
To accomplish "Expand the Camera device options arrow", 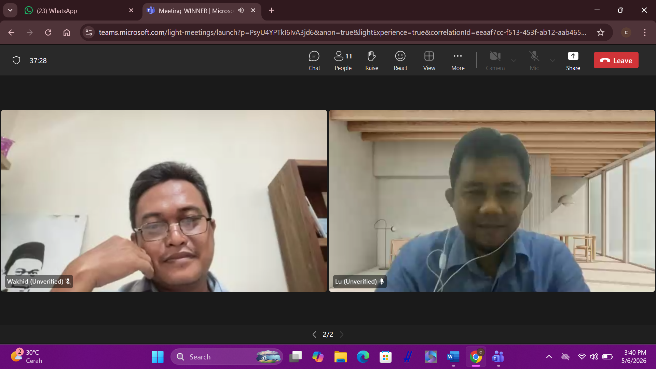I will click(513, 61).
